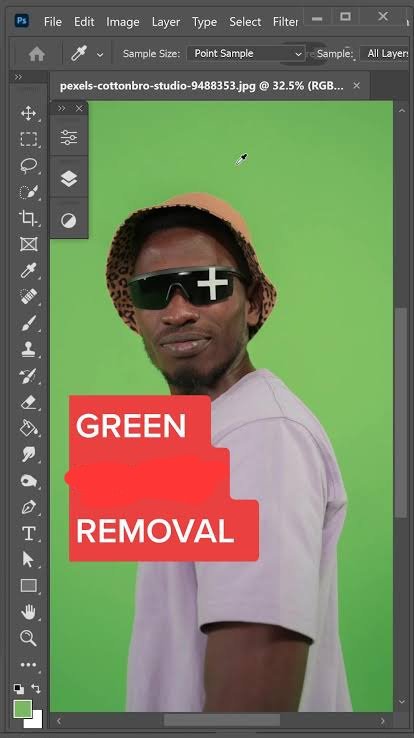The image size is (414, 738).
Task: Open the File menu
Action: [x=53, y=22]
